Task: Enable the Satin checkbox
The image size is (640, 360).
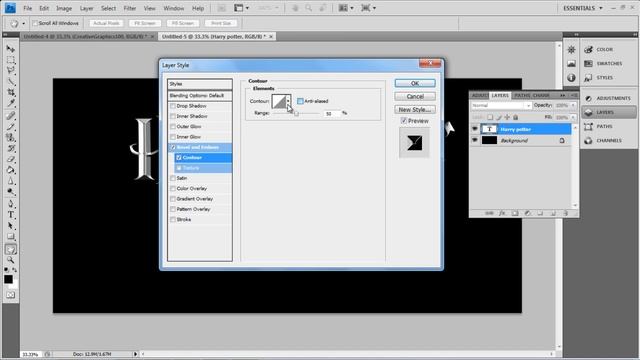Action: [x=173, y=178]
